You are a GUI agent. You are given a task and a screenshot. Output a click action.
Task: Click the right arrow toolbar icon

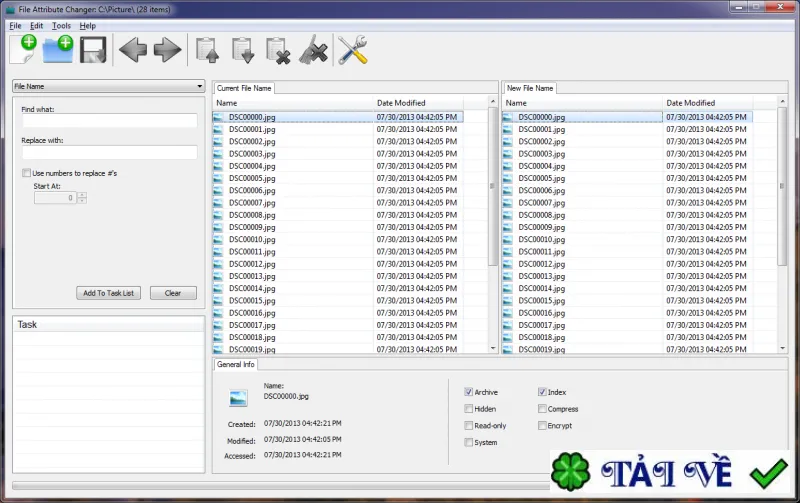point(167,49)
